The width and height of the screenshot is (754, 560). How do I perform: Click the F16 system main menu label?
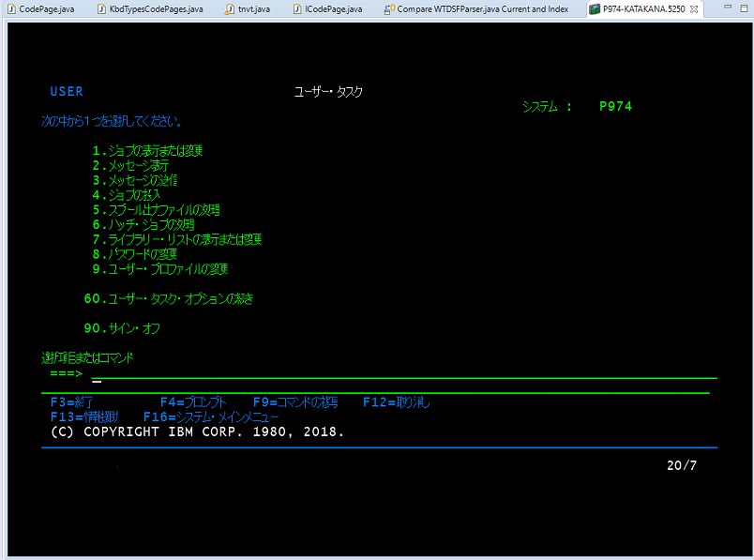(x=211, y=417)
